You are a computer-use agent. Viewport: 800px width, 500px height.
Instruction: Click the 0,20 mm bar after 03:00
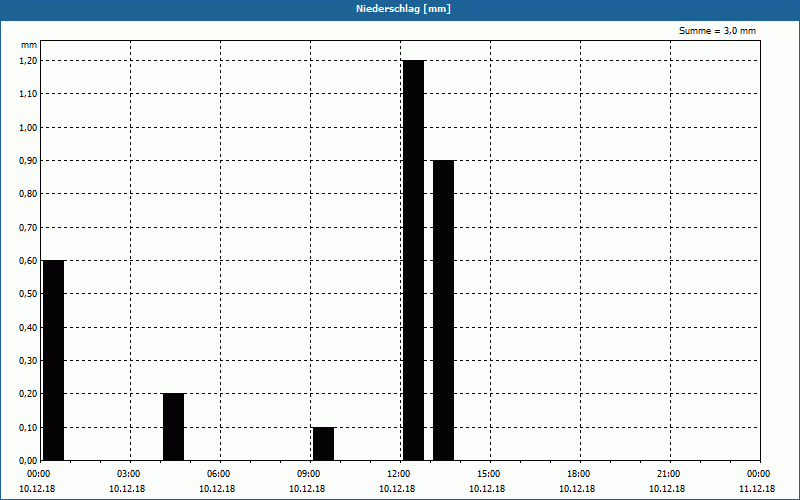(x=173, y=427)
